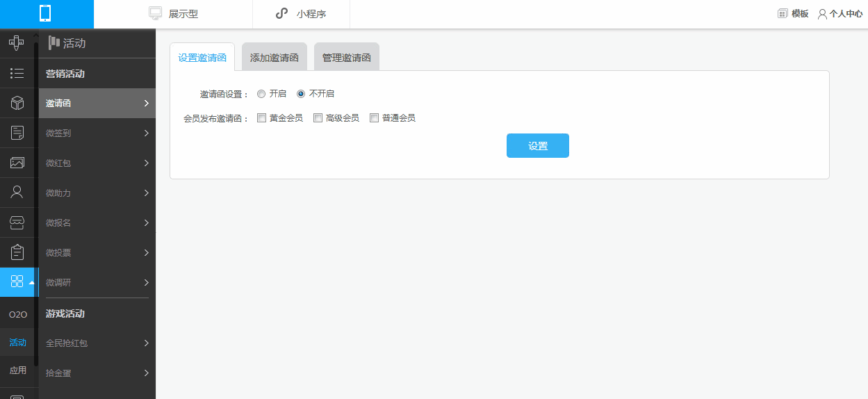Open the site structure sidebar icon
Viewport: 868px width, 399px height.
(17, 43)
